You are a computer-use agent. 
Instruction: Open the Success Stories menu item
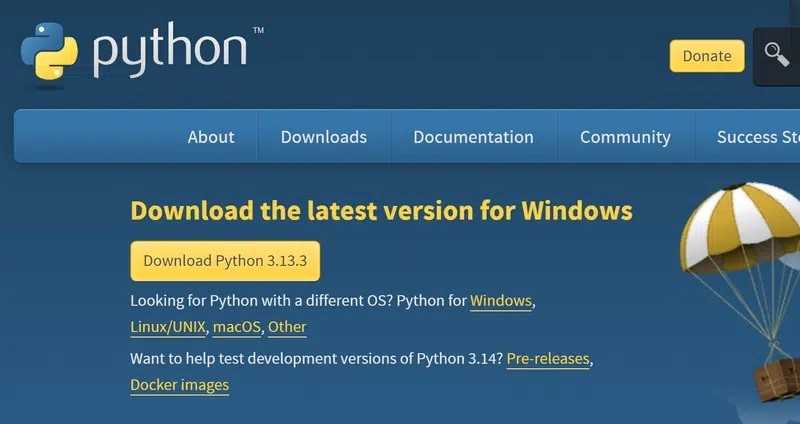pos(758,137)
